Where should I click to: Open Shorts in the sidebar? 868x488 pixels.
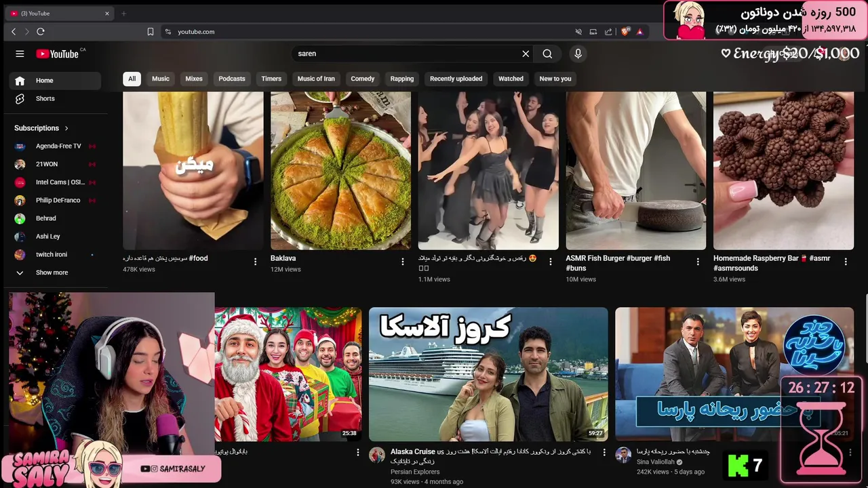click(x=55, y=99)
